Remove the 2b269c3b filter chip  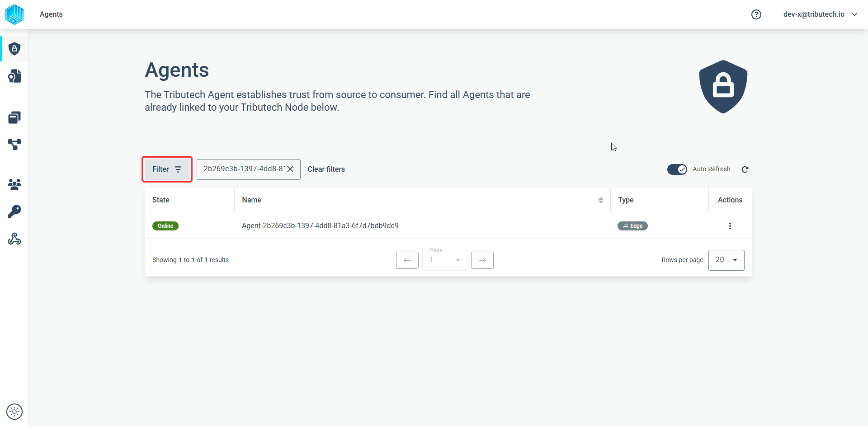click(290, 169)
